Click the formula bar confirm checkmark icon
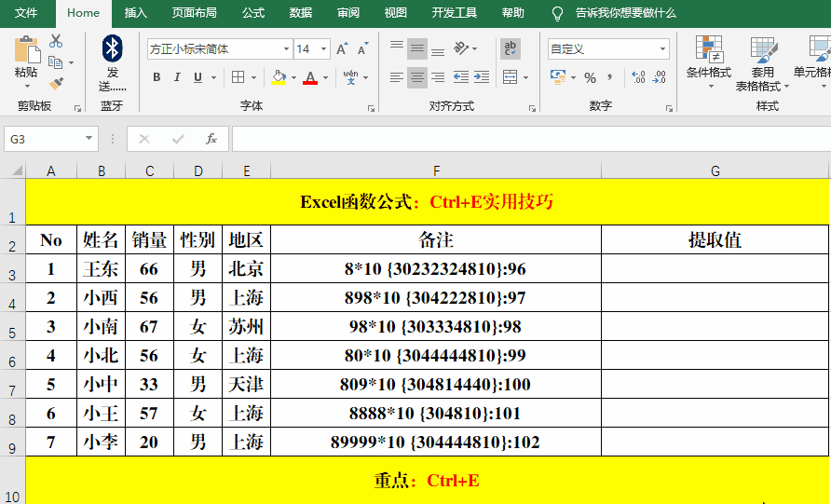 pyautogui.click(x=178, y=139)
